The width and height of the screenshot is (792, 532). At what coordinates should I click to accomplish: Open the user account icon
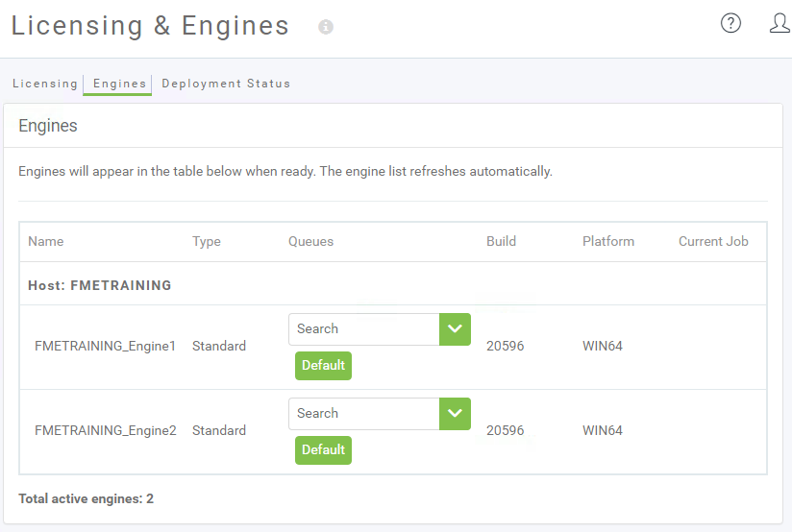pos(780,23)
